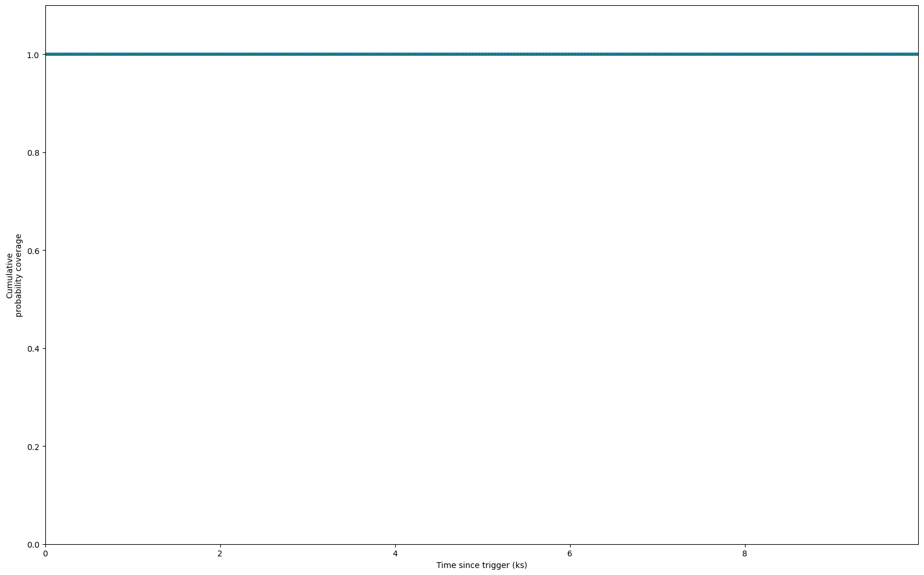924x575 pixels.
Task: Click the x-axis tick label 2
Action: tap(220, 554)
